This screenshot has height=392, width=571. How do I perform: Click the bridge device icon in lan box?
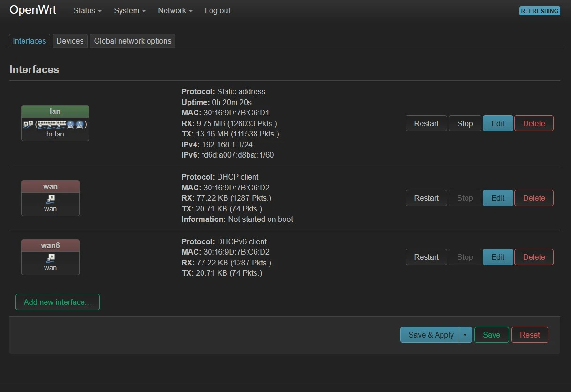(28, 125)
